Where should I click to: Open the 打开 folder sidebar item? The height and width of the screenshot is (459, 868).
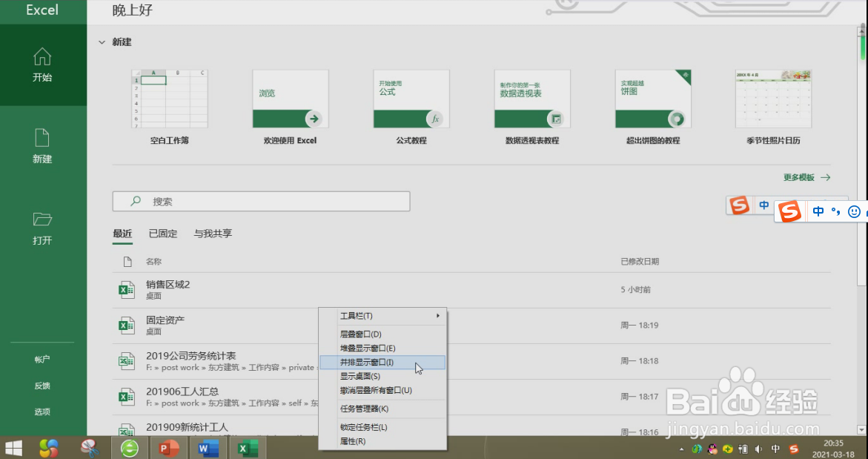pyautogui.click(x=43, y=228)
